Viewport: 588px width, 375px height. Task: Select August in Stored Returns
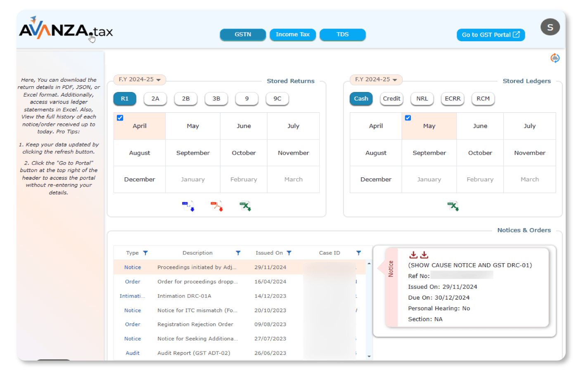140,153
